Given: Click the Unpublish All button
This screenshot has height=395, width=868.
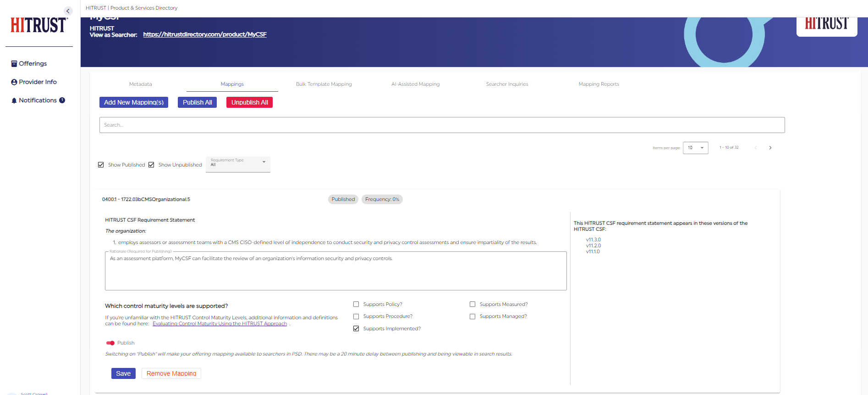Looking at the screenshot, I should point(249,102).
